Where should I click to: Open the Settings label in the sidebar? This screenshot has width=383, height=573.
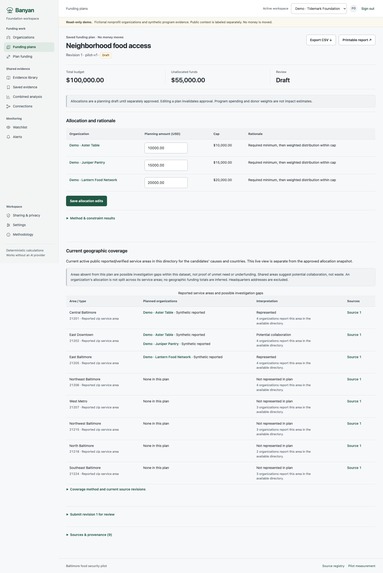(19, 225)
